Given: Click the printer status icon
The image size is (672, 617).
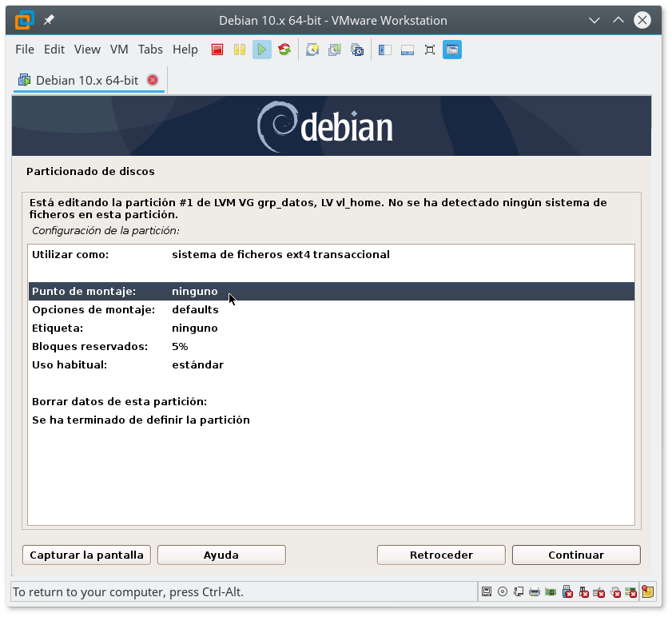Looking at the screenshot, I should 535,592.
